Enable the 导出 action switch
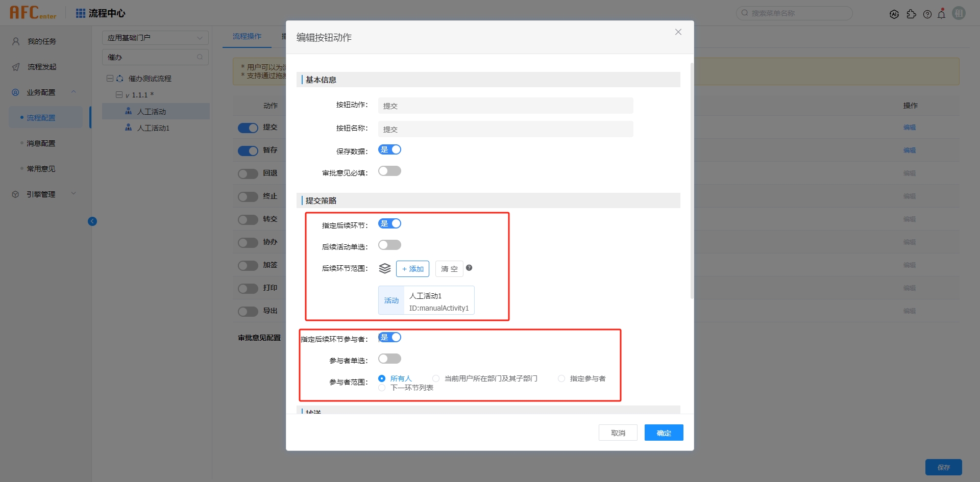The image size is (980, 482). (x=248, y=312)
